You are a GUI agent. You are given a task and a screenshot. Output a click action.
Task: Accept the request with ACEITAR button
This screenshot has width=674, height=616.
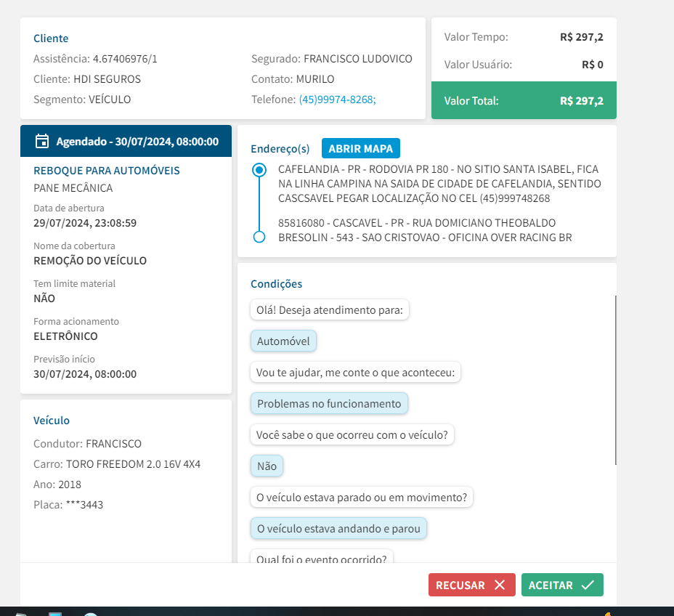coord(562,585)
